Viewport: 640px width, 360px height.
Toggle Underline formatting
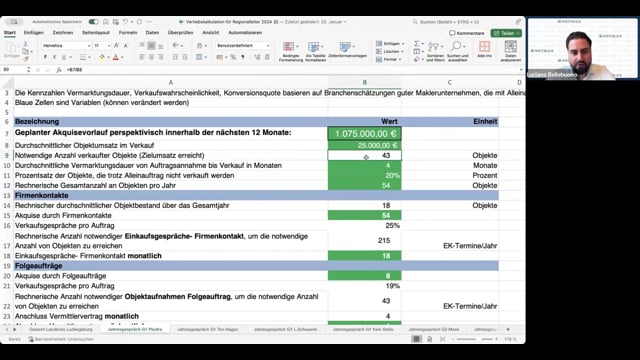[64, 57]
